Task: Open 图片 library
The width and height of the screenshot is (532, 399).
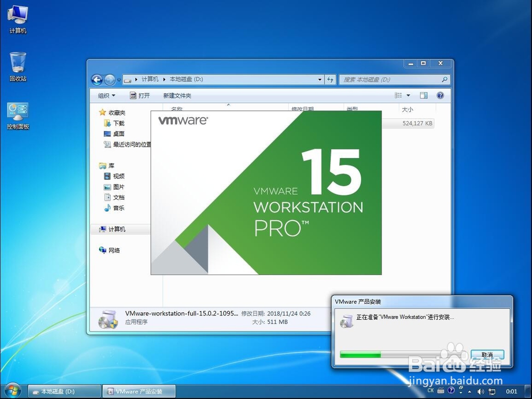Action: tap(114, 187)
